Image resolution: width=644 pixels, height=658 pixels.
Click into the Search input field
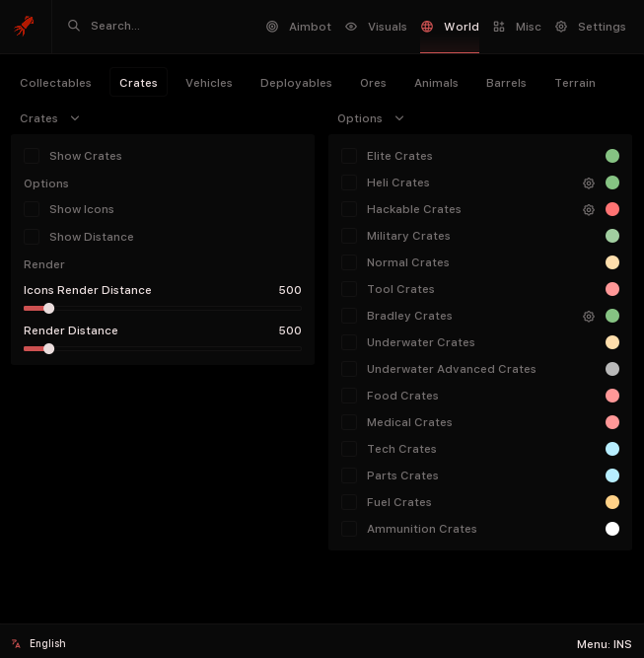coord(158,26)
